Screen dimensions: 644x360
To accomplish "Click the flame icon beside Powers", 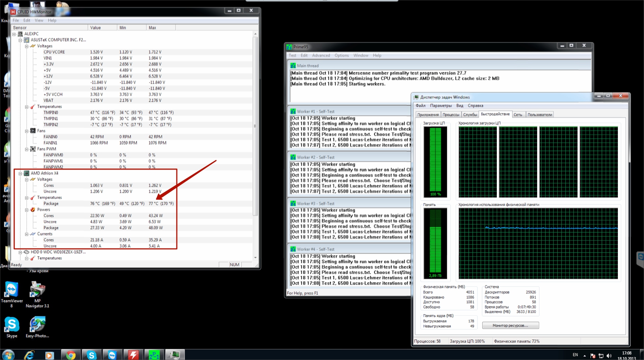I will (x=33, y=210).
